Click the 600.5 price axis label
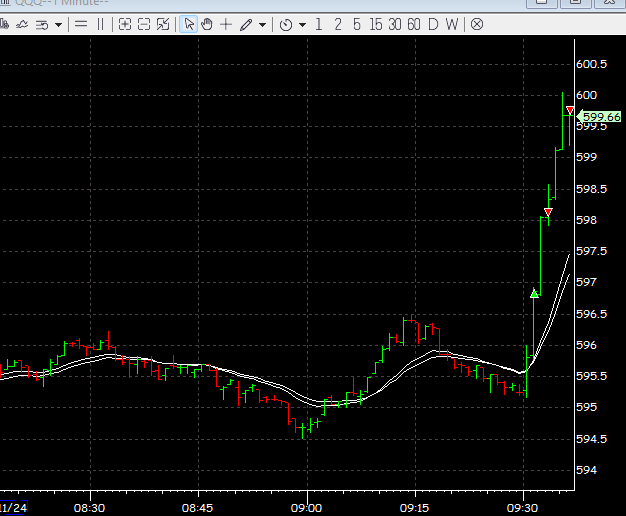 (x=591, y=64)
